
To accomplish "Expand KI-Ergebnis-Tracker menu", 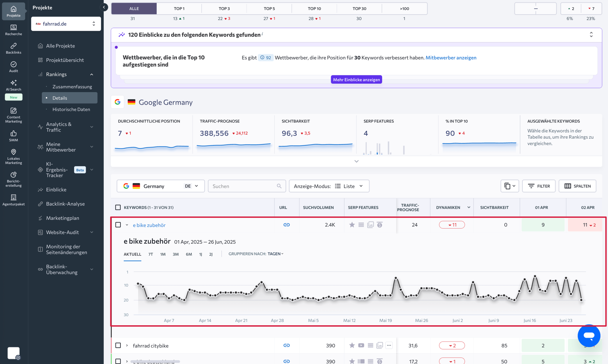I will 91,170.
